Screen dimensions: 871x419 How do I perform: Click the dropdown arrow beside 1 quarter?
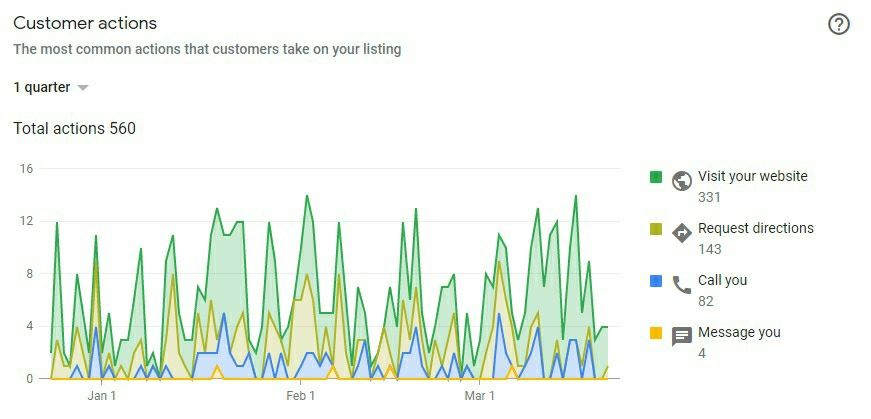(83, 88)
